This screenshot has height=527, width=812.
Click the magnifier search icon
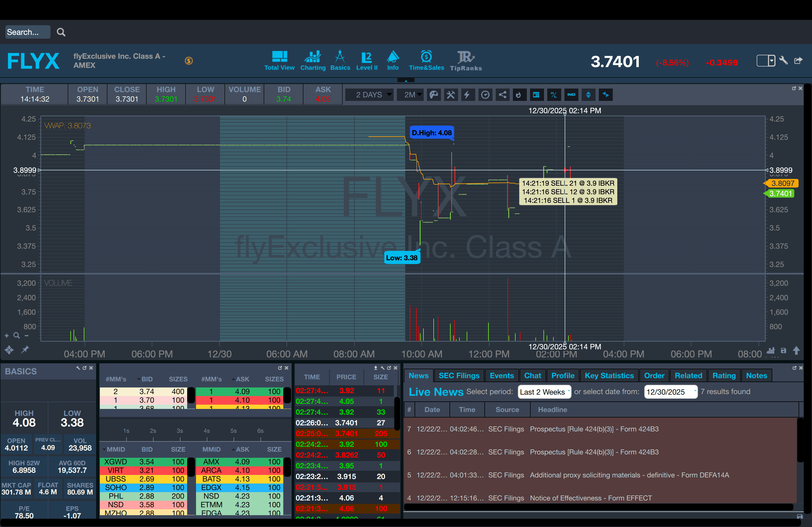click(x=61, y=32)
